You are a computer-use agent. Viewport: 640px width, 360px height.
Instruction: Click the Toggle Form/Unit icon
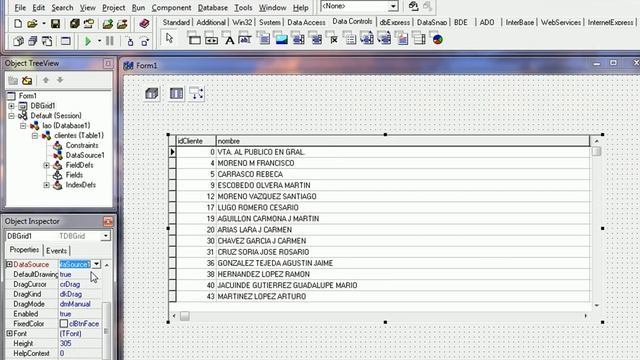coord(47,41)
